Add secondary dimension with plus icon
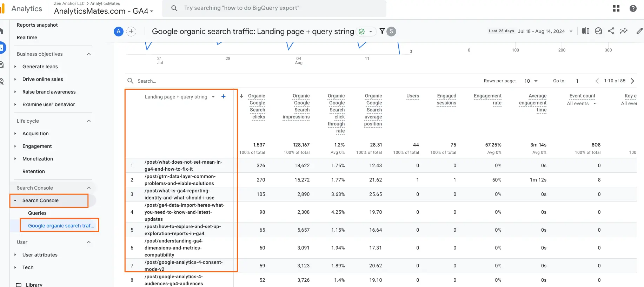The image size is (644, 287). 224,96
